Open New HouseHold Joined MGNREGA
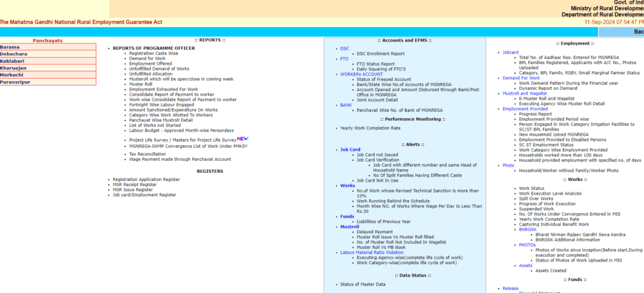This screenshot has height=293, width=644. click(553, 135)
